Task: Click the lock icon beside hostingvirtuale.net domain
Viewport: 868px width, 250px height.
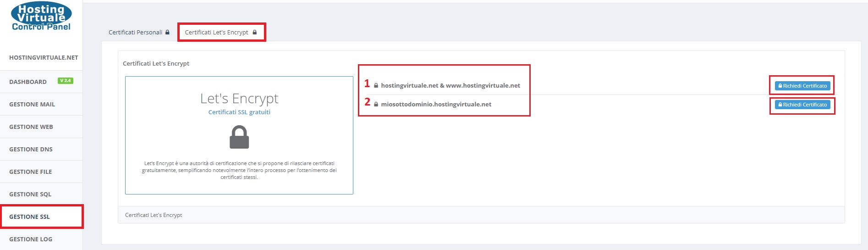Action: click(x=376, y=85)
